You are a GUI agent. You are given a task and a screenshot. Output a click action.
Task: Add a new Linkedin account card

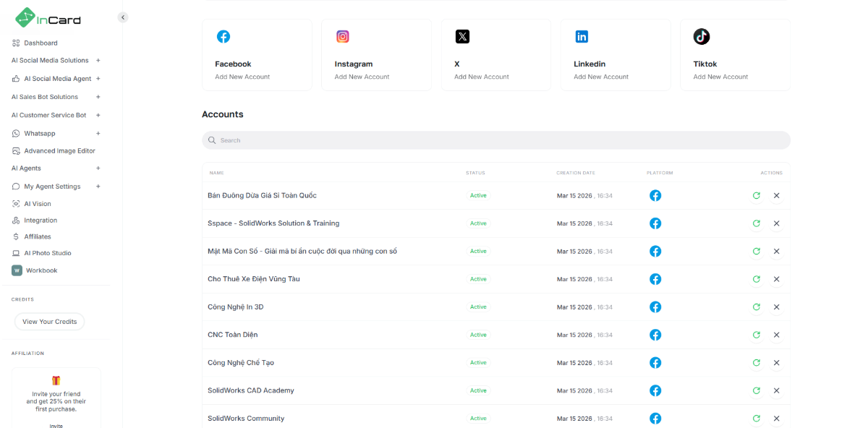[616, 55]
